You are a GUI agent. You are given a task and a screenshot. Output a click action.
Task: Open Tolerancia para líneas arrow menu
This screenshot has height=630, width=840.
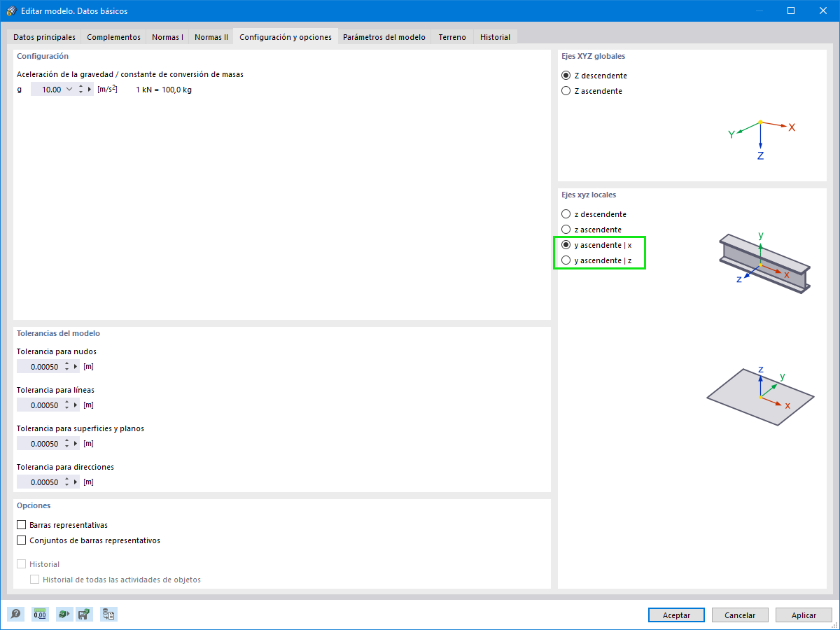point(76,405)
